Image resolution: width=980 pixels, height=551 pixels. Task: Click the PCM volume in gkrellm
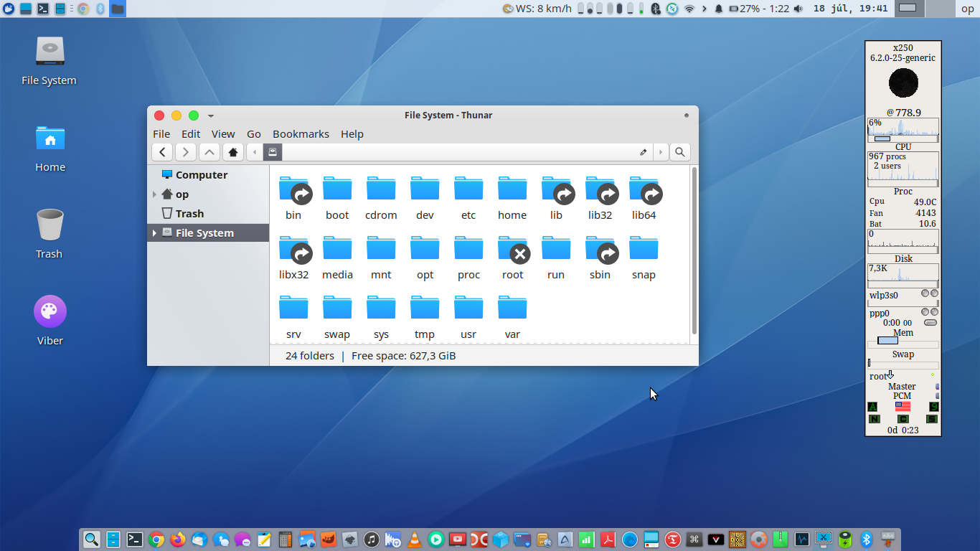click(x=902, y=395)
